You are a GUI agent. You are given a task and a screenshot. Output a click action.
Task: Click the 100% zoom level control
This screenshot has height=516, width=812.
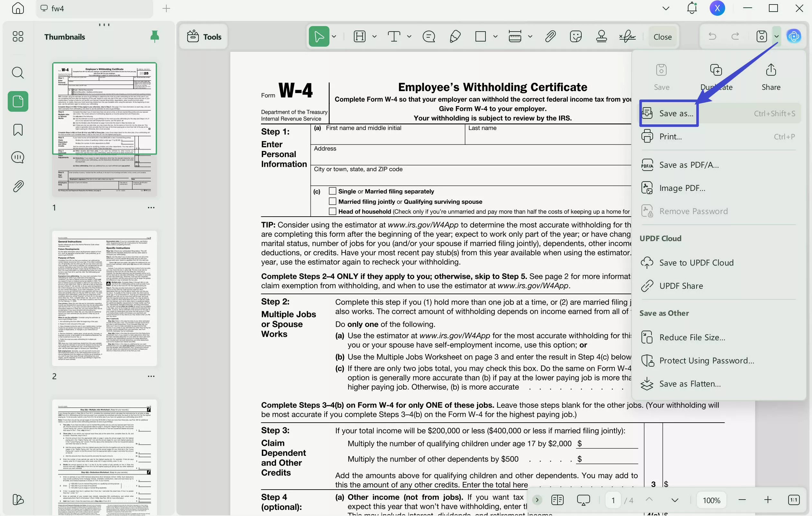(711, 500)
